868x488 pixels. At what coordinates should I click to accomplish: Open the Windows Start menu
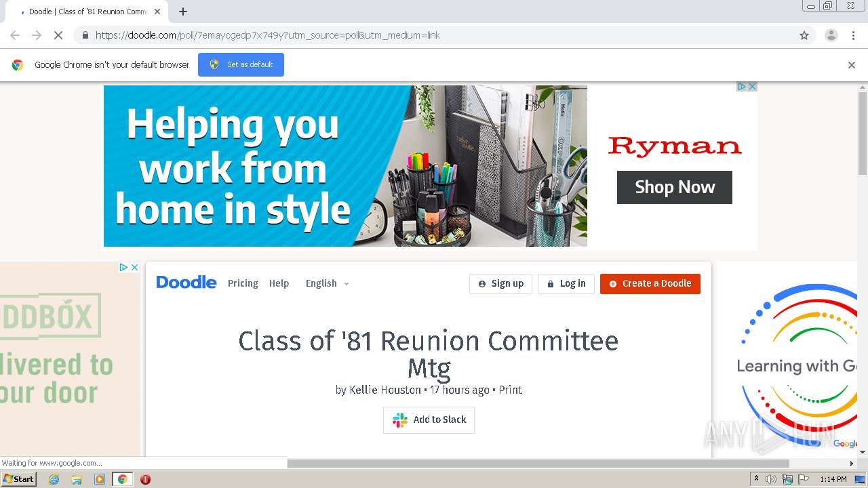pos(18,479)
